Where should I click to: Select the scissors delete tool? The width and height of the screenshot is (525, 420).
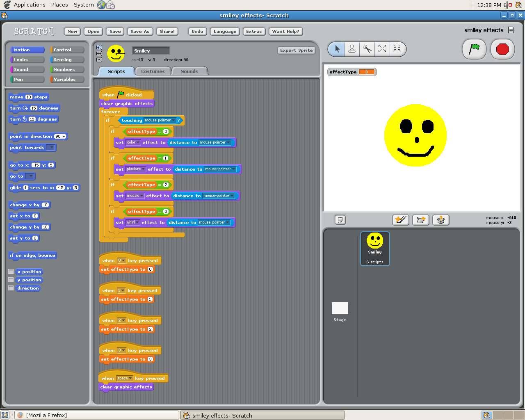pyautogui.click(x=367, y=49)
